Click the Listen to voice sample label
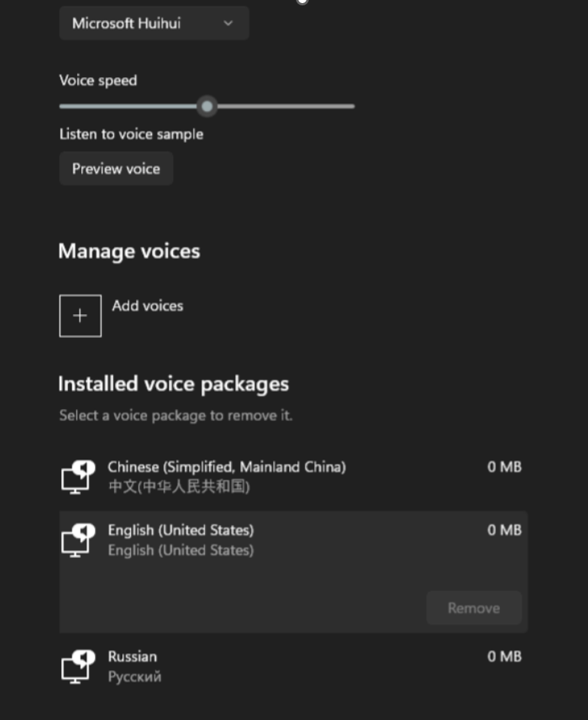Viewport: 588px width, 720px height. pos(132,135)
